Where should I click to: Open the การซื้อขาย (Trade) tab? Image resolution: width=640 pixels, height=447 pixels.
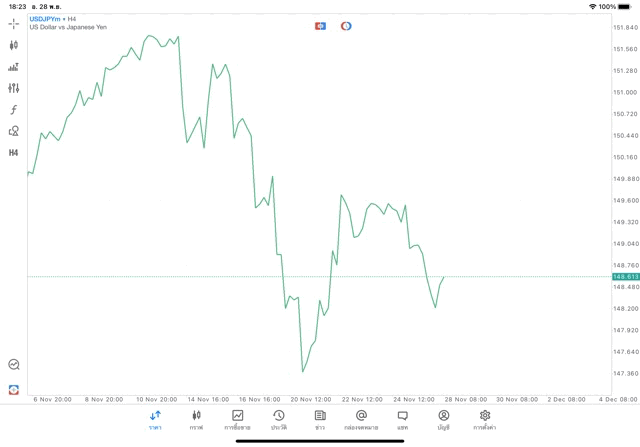[238, 420]
